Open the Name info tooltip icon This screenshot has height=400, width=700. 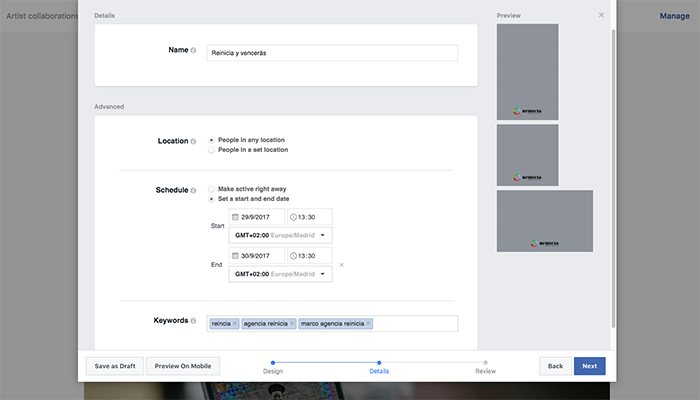pos(193,50)
